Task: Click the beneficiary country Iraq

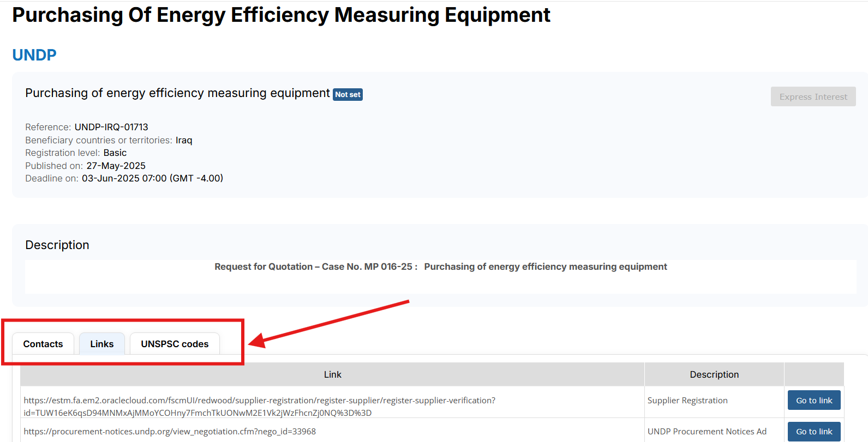Action: (x=184, y=140)
